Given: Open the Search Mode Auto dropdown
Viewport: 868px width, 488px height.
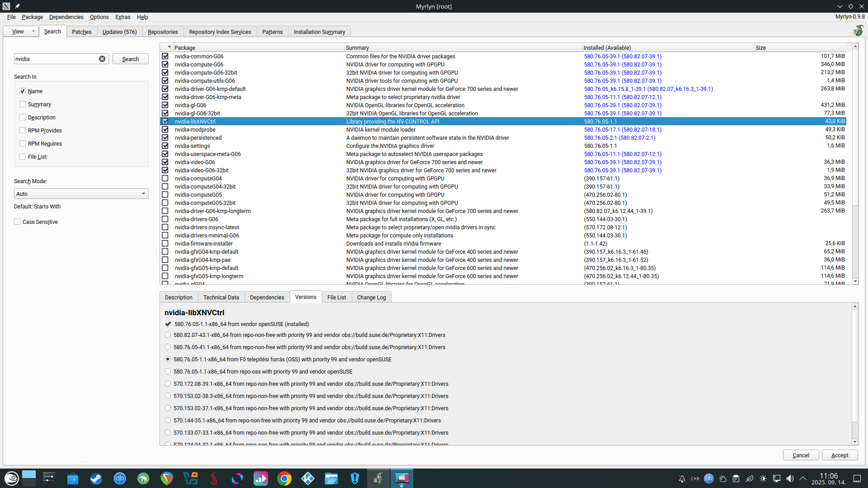Looking at the screenshot, I should 81,194.
